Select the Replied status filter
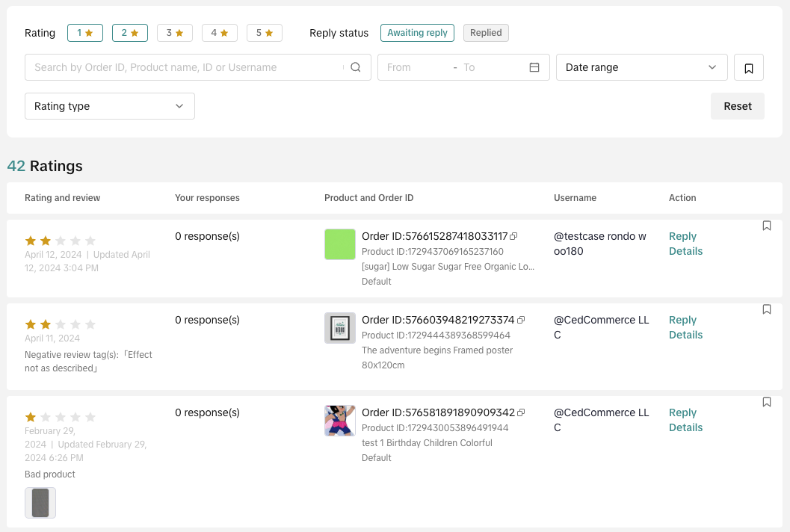This screenshot has height=532, width=790. [486, 33]
